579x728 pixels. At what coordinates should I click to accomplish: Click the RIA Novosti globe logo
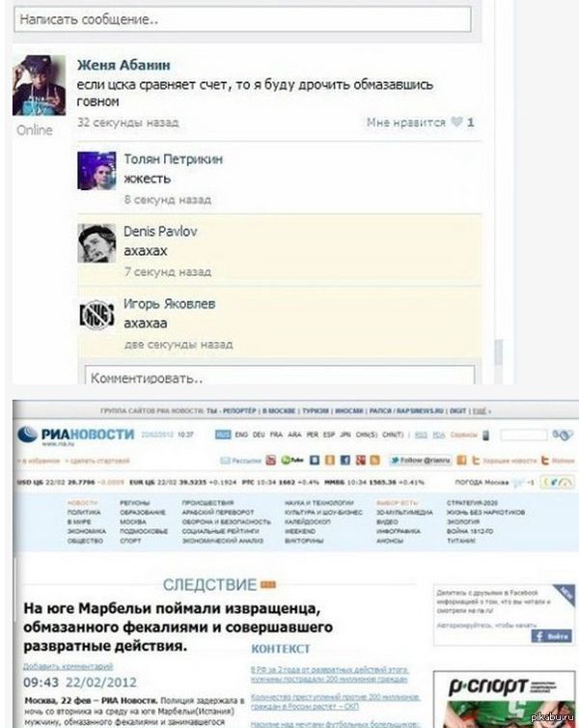click(x=27, y=434)
